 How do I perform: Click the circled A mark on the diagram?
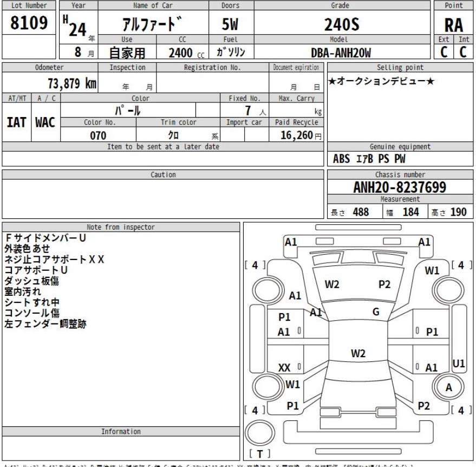tap(448, 387)
